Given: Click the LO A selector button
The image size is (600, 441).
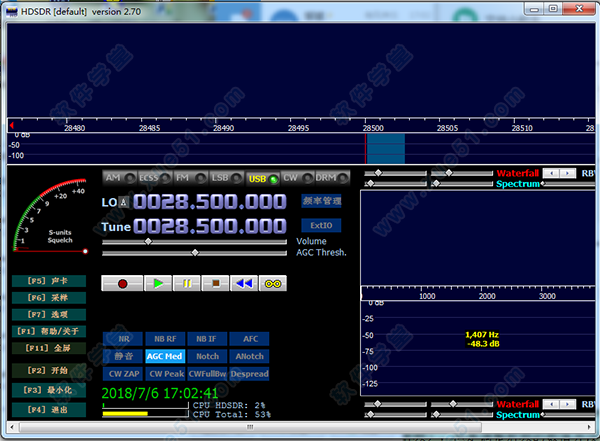Looking at the screenshot, I should [x=123, y=202].
